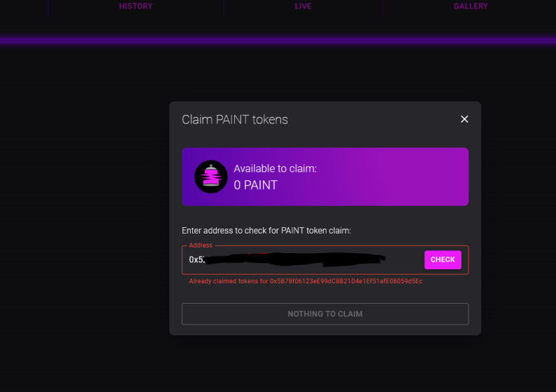The image size is (556, 392).
Task: Click the red Address field label
Action: 201,245
